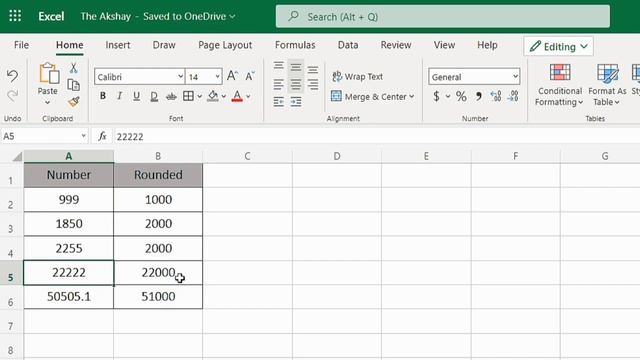This screenshot has width=640, height=360.
Task: Switch to the Insert tab
Action: pyautogui.click(x=118, y=45)
